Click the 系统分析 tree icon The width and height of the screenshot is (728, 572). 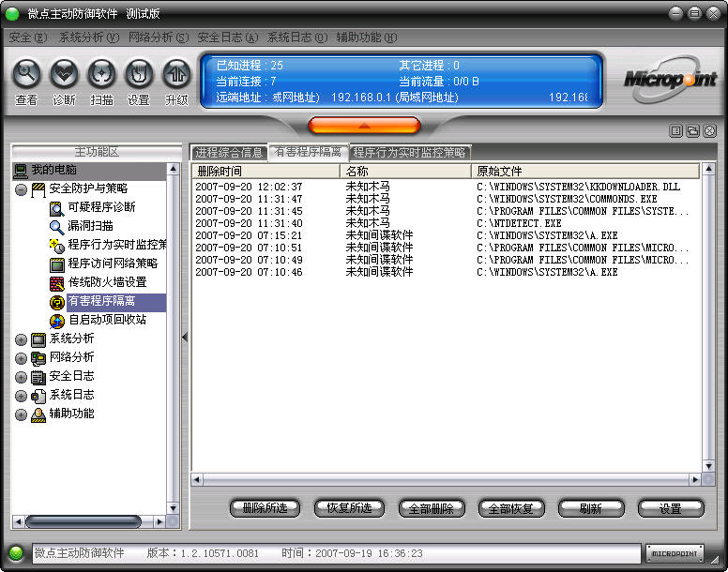pos(38,339)
